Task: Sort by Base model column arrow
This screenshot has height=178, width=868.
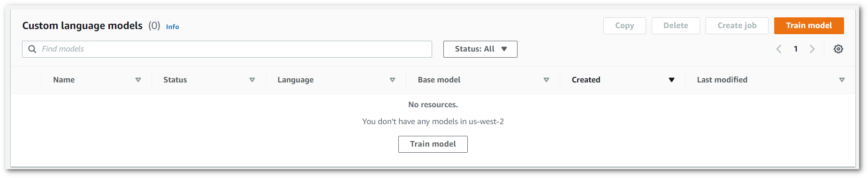Action: pyautogui.click(x=546, y=80)
